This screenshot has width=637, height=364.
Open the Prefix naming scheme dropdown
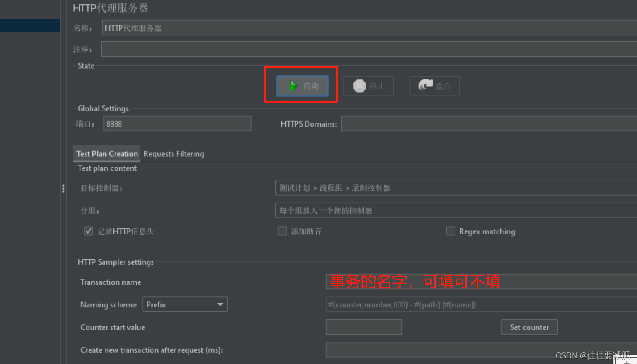click(220, 304)
